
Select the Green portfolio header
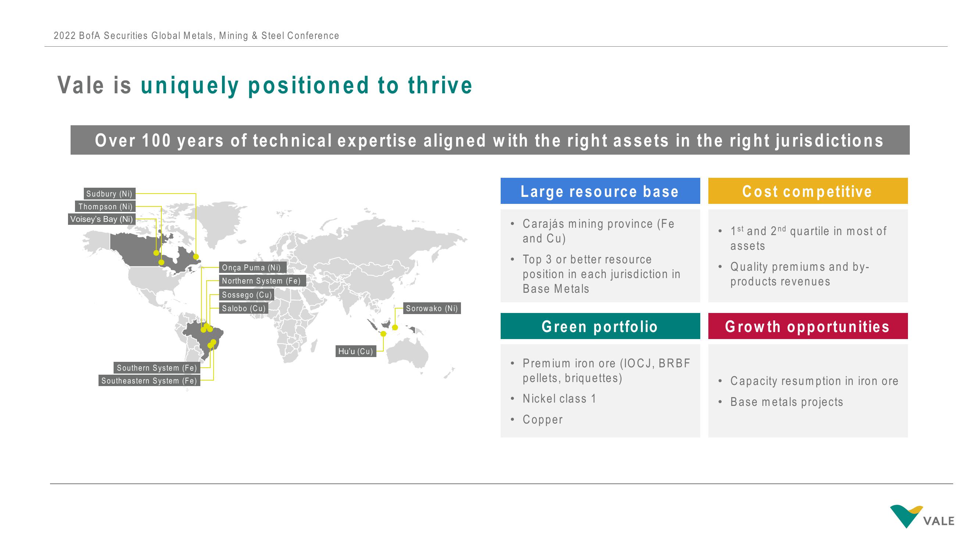click(600, 326)
